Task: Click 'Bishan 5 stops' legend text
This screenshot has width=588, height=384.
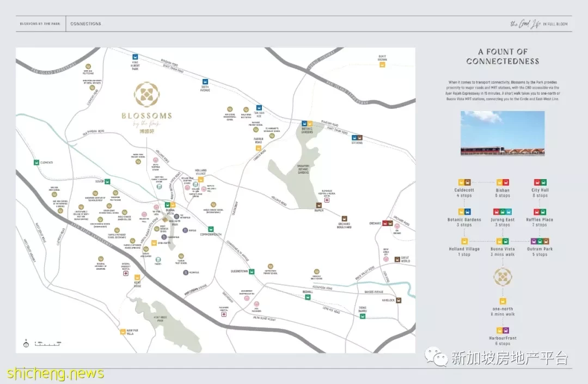Action: [503, 193]
